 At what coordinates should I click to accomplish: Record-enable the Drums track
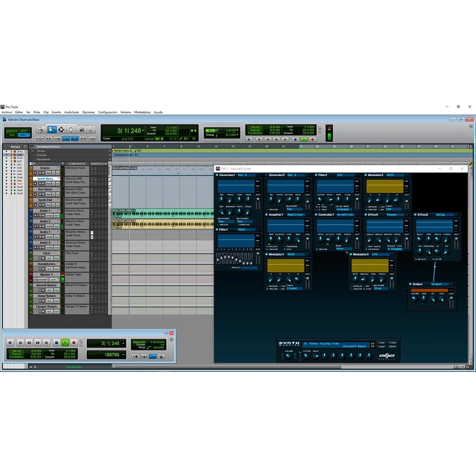[35, 173]
